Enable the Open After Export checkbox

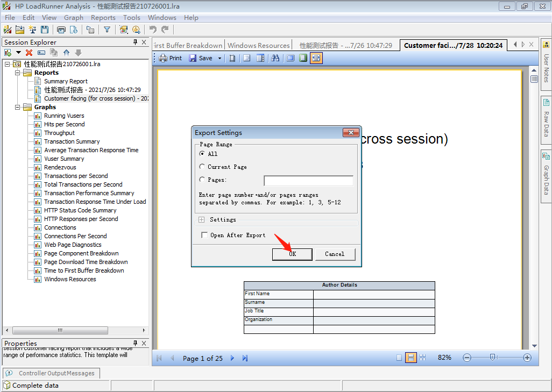(204, 235)
